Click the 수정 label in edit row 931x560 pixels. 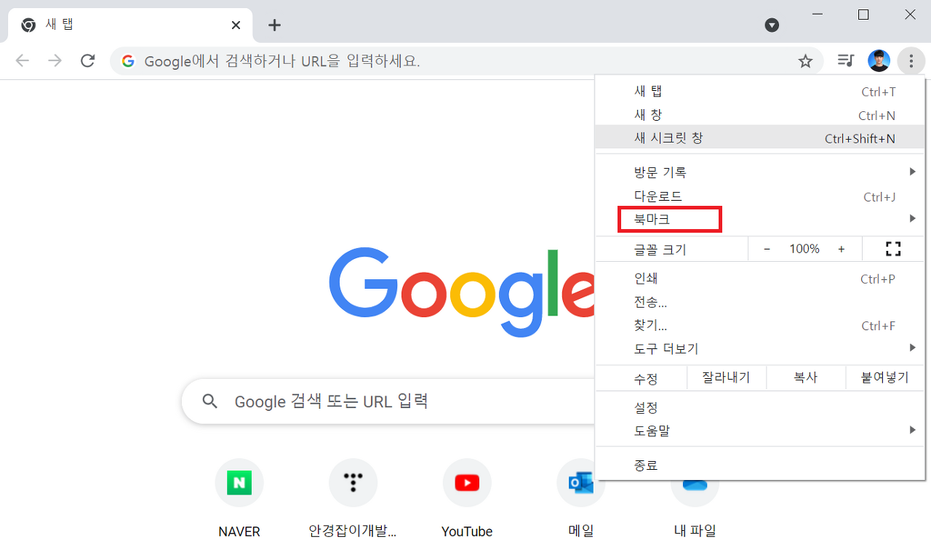click(x=646, y=379)
